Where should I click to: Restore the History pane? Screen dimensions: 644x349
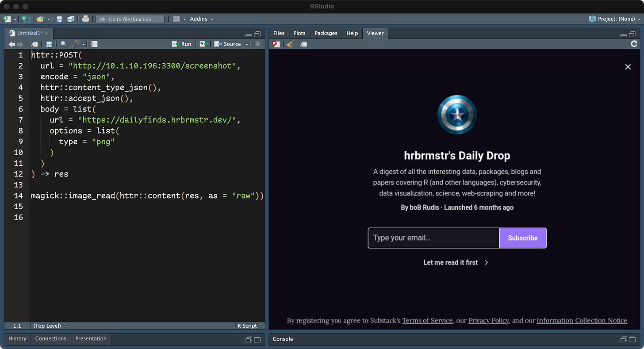point(249,339)
